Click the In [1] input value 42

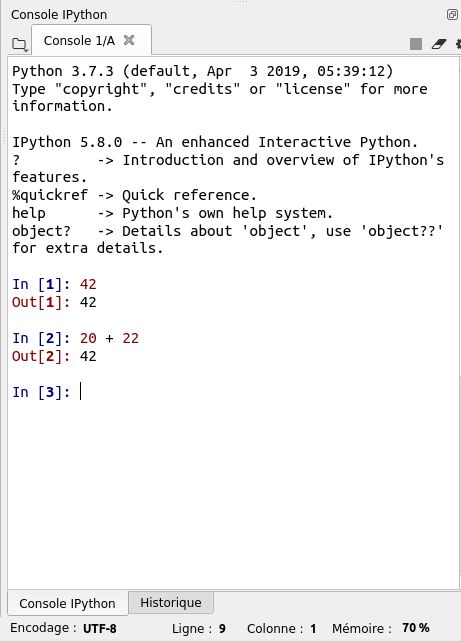(88, 284)
